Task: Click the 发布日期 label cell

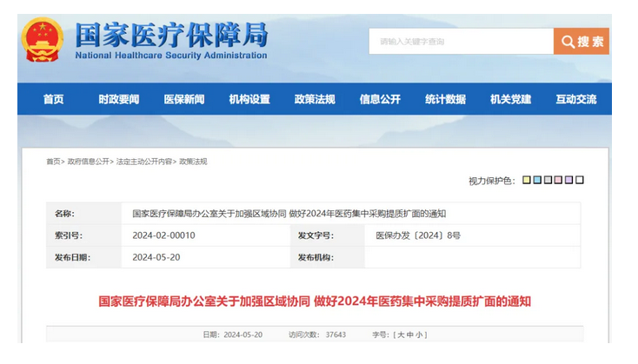Action: [83, 257]
